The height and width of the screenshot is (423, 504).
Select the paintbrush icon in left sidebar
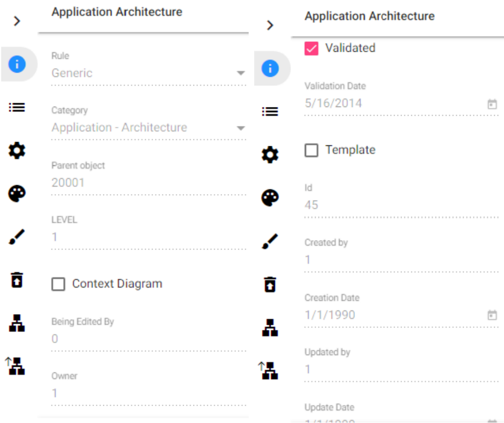[x=17, y=237]
